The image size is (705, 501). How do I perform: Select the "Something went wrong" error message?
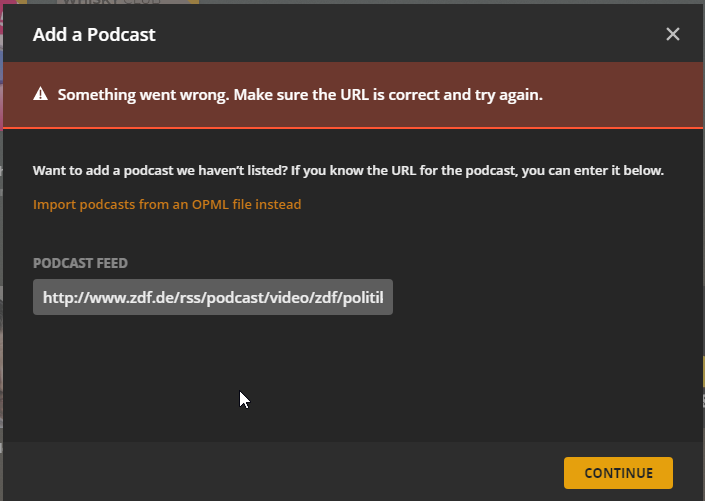point(300,95)
